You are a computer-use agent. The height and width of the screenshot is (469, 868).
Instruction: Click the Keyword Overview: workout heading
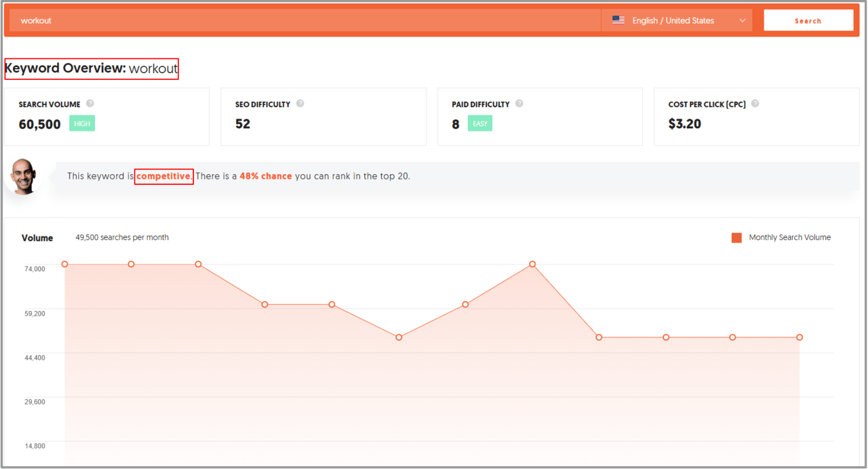92,68
